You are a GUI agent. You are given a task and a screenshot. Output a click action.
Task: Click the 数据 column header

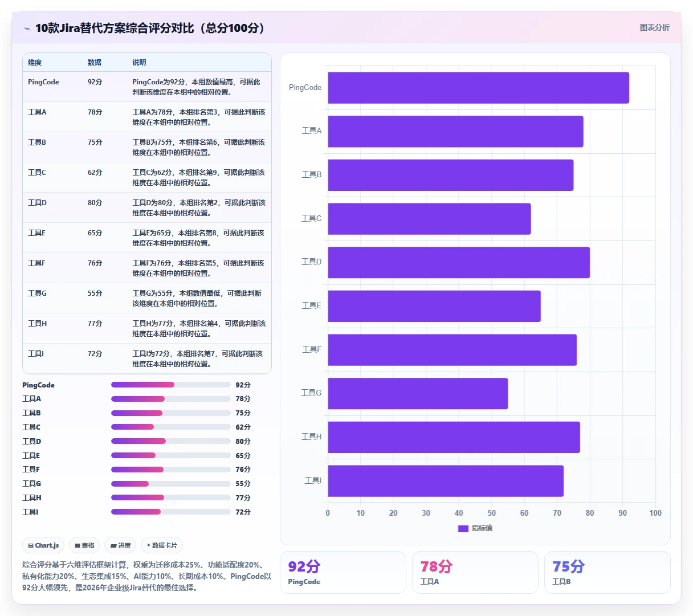(95, 63)
